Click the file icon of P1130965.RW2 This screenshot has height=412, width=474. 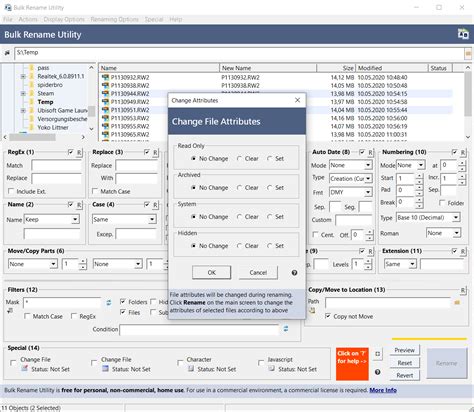point(105,134)
